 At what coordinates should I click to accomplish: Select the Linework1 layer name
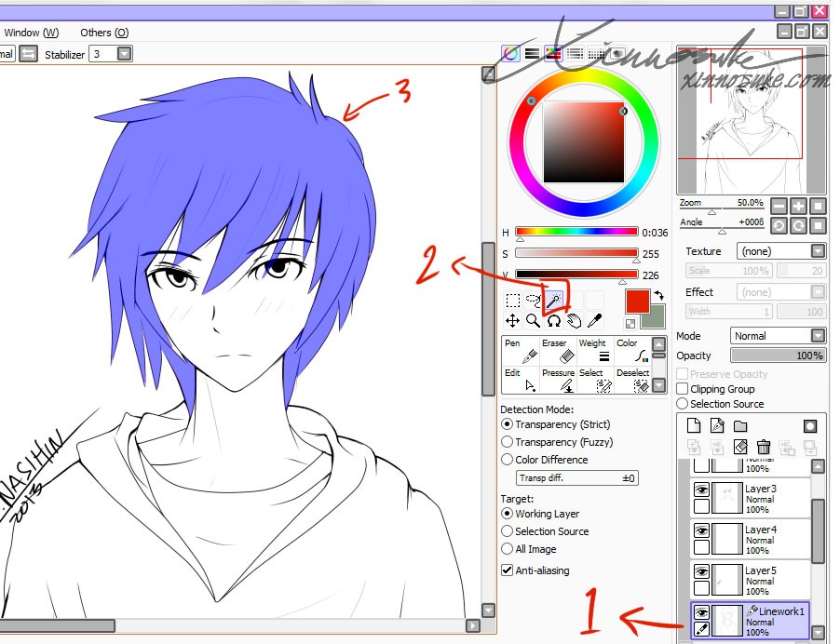pyautogui.click(x=781, y=610)
